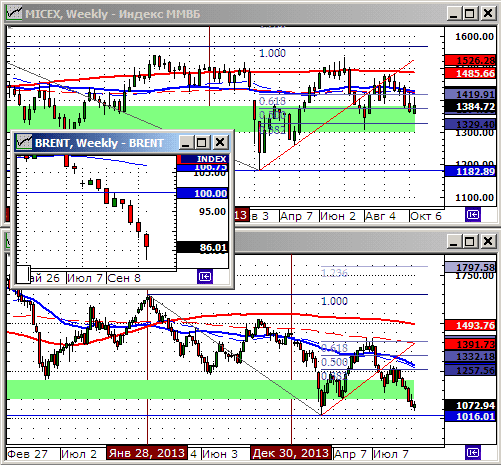Select the current price label 1384.72
This screenshot has width=501, height=465.
click(471, 107)
